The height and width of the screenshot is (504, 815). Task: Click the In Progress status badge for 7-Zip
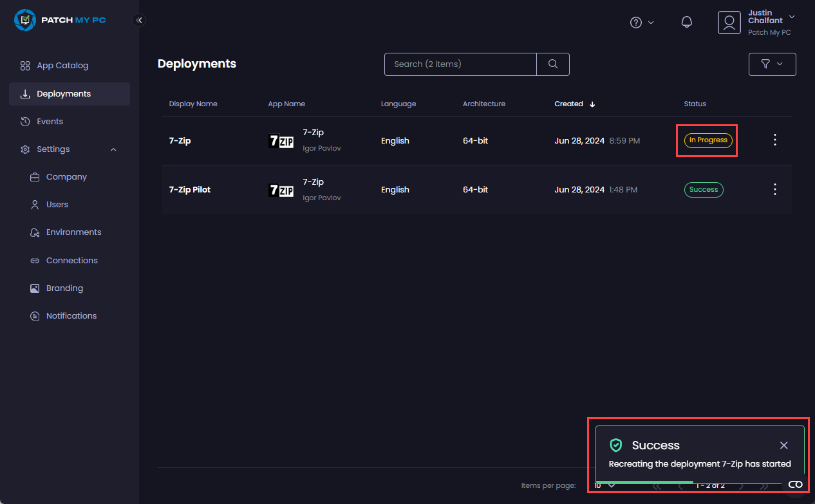pyautogui.click(x=707, y=140)
